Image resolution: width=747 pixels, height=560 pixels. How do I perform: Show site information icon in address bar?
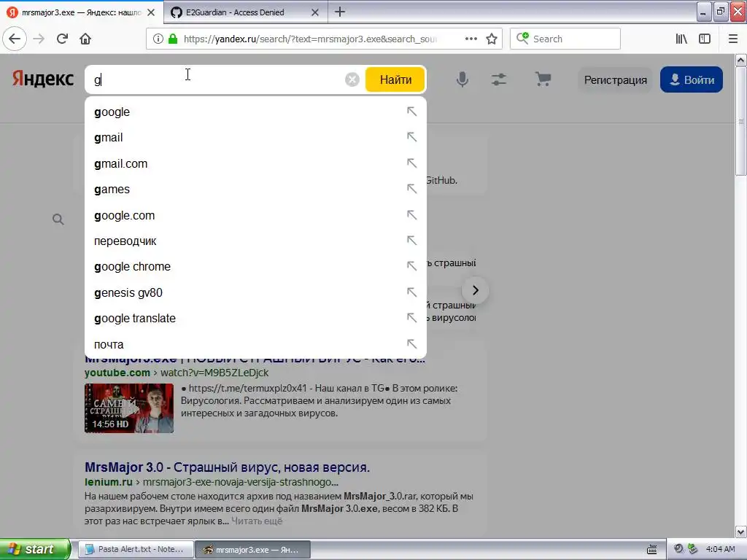coord(158,39)
